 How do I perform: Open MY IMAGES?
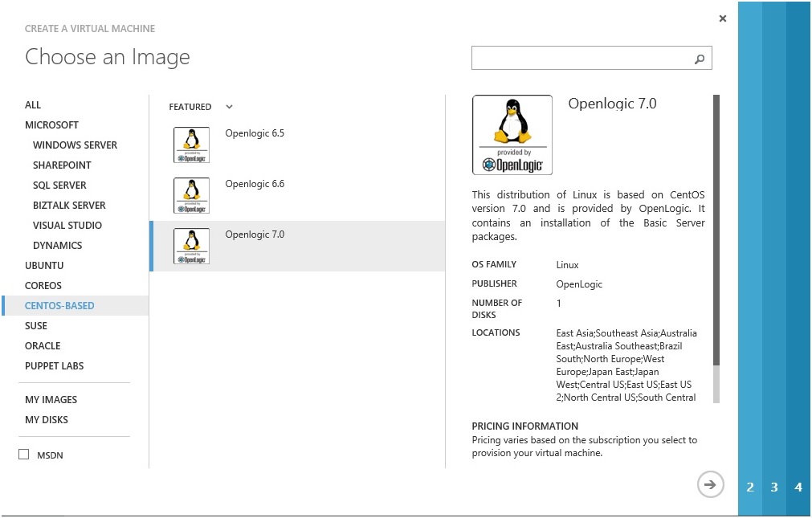click(51, 400)
